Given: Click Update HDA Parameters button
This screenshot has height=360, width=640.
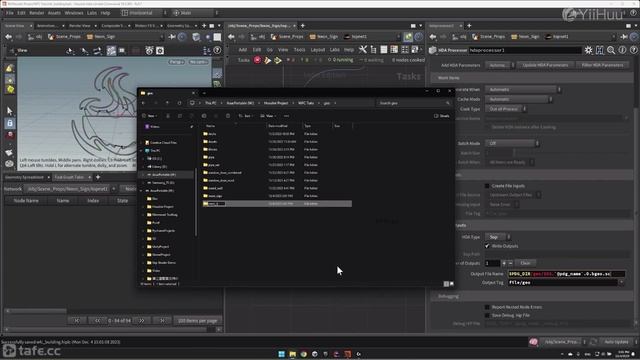Looking at the screenshot, I should 545,65.
